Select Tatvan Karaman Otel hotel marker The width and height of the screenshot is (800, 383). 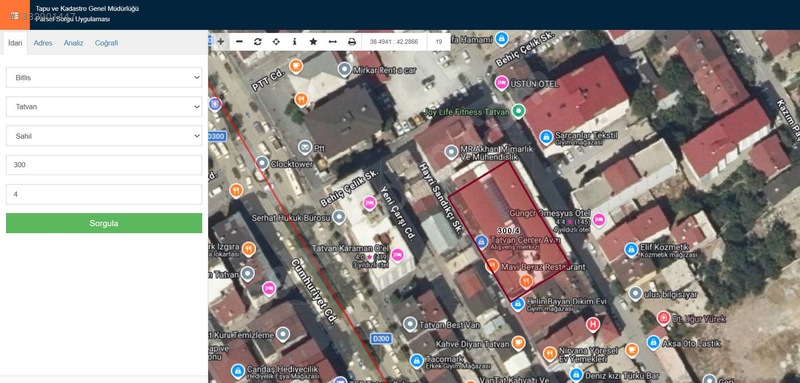coord(397,255)
